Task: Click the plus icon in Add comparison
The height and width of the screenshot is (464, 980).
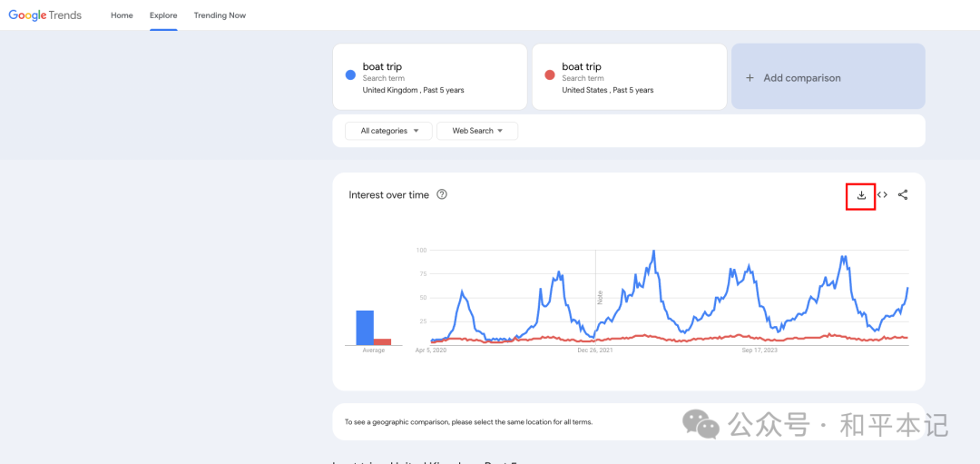Action: click(x=750, y=78)
